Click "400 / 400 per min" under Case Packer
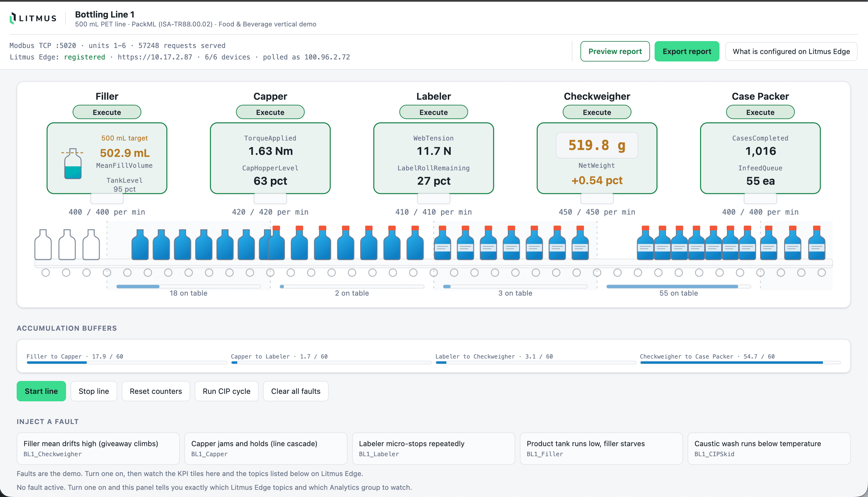868x497 pixels. 760,212
